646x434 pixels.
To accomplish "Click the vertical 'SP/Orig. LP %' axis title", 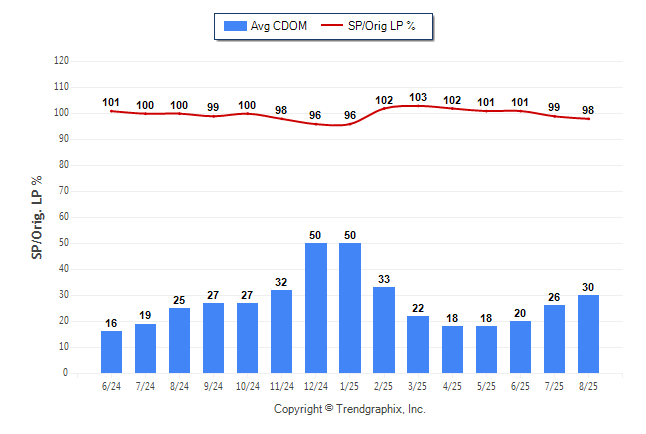I will coord(37,218).
